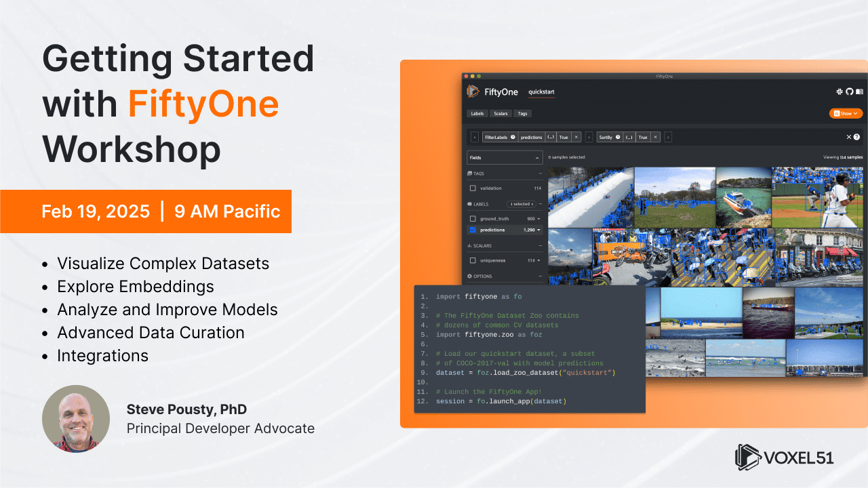The height and width of the screenshot is (488, 868).
Task: Remove the FilterLabels stage with its X
Action: coord(576,137)
